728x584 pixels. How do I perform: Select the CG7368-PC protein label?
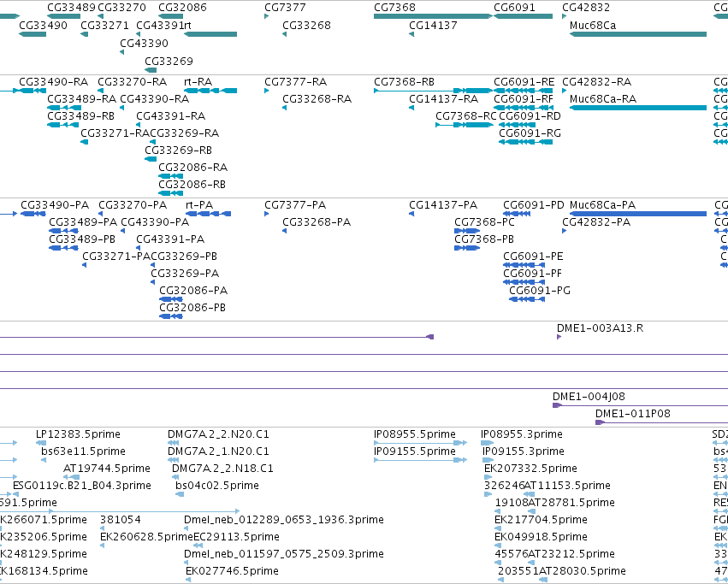485,222
